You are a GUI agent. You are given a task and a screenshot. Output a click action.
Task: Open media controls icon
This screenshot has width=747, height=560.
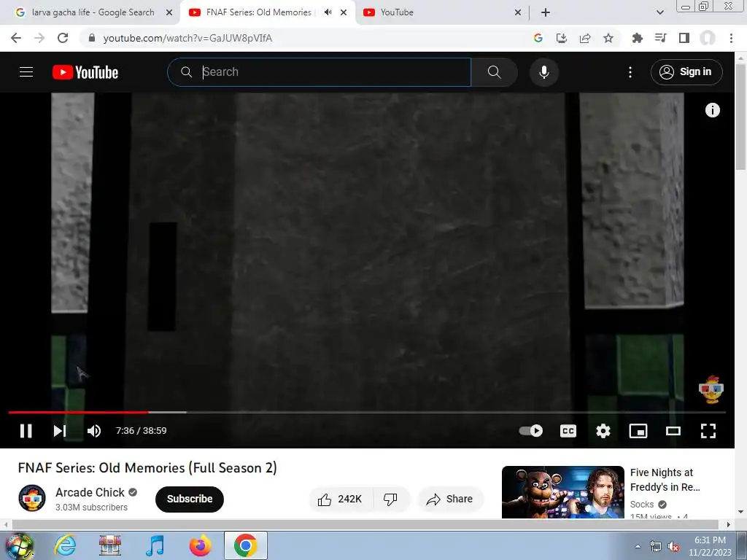[660, 38]
